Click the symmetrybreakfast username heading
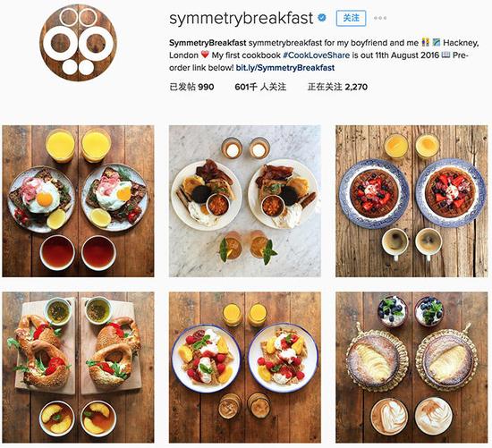 point(241,19)
